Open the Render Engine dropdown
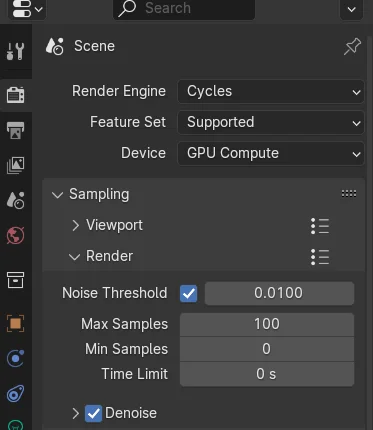373x430 pixels. click(271, 91)
